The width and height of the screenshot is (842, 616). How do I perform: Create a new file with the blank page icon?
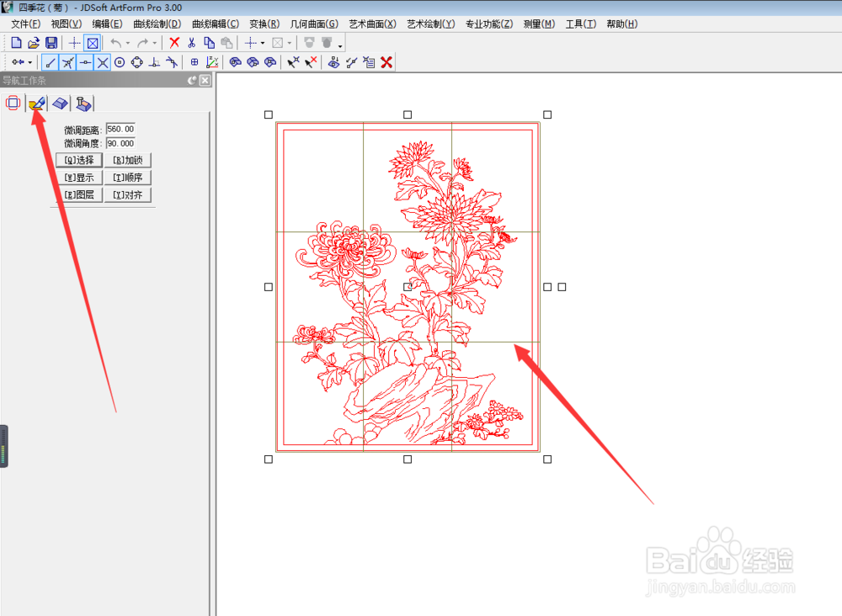16,43
